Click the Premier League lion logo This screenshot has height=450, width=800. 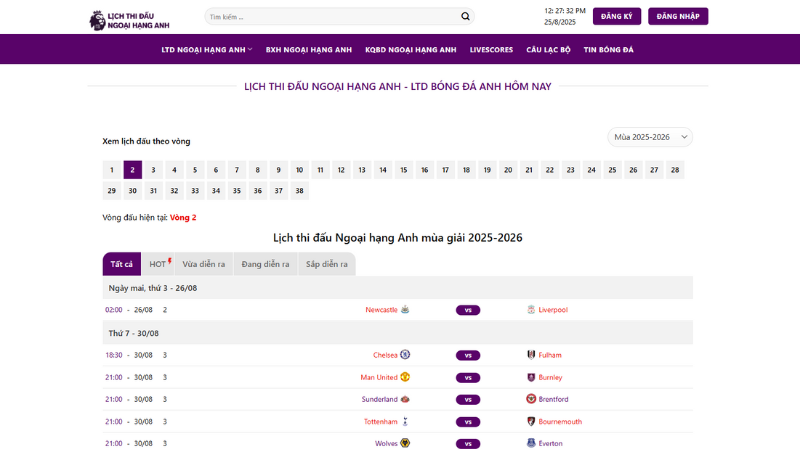[x=97, y=20]
